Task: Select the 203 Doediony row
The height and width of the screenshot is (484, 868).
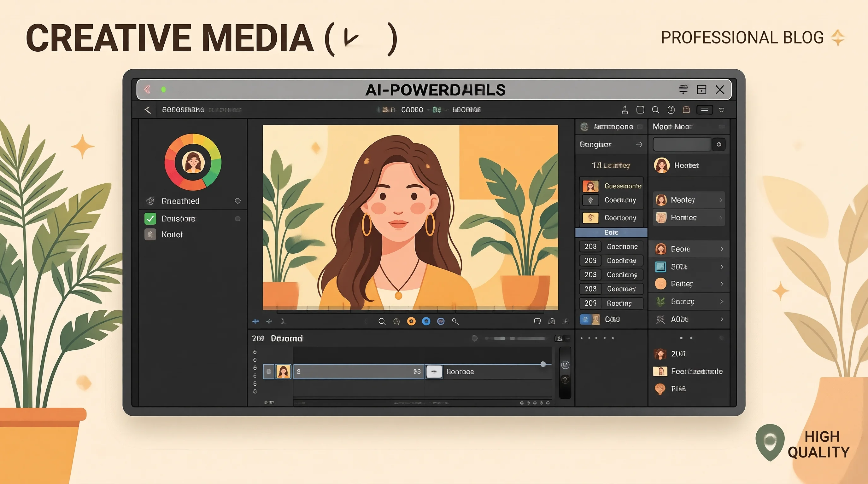Action: pos(611,261)
